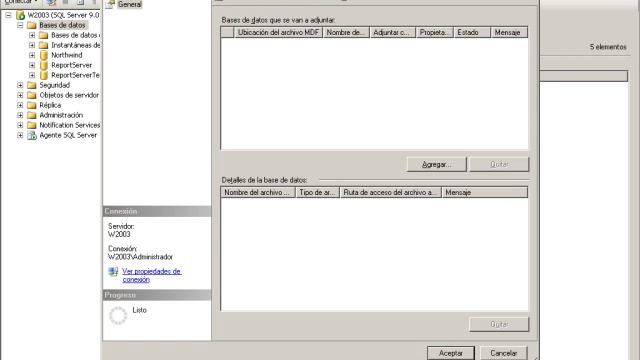Click the Seguridad folder icon

pos(32,85)
